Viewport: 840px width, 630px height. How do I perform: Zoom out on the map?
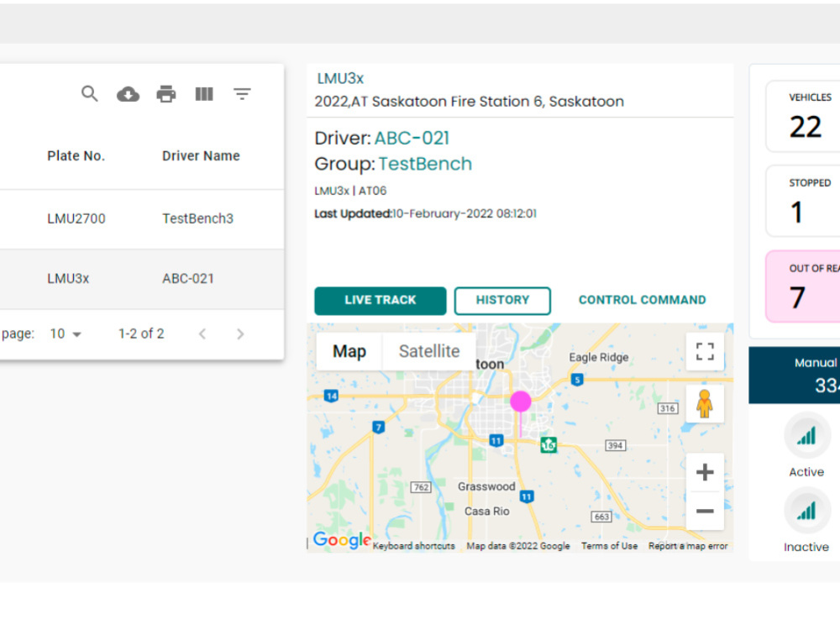pos(705,511)
